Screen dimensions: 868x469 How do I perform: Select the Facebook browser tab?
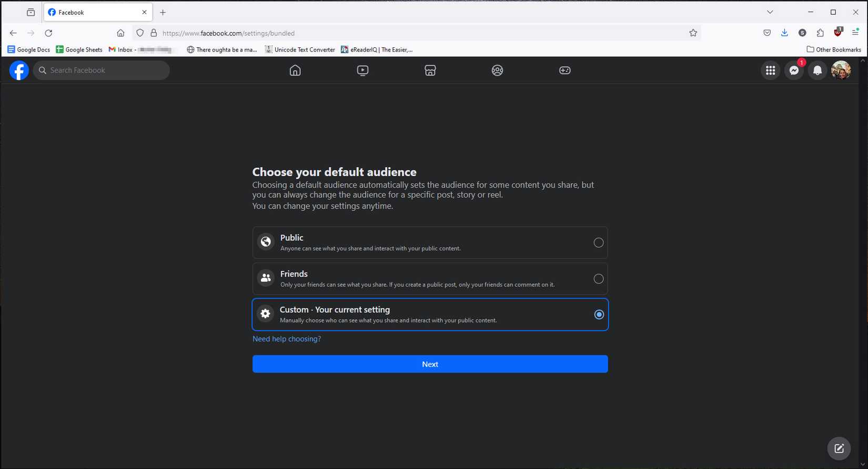click(x=98, y=12)
